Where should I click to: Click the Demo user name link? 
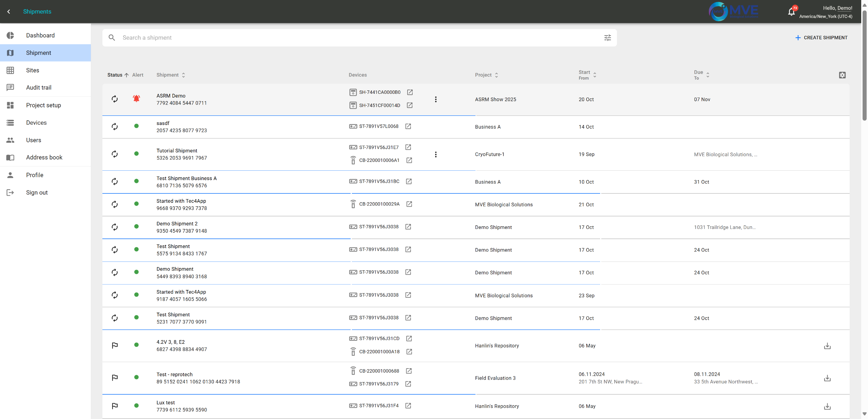click(844, 8)
